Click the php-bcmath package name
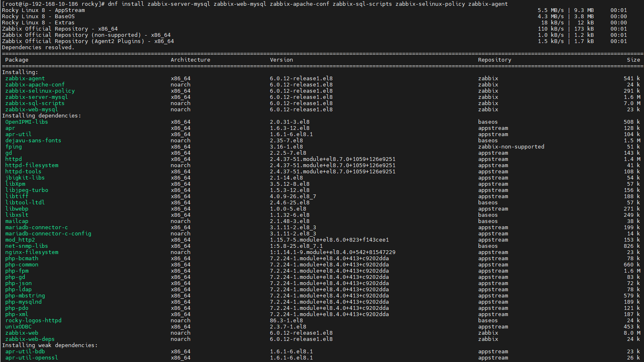The width and height of the screenshot is (644, 362). (21, 258)
